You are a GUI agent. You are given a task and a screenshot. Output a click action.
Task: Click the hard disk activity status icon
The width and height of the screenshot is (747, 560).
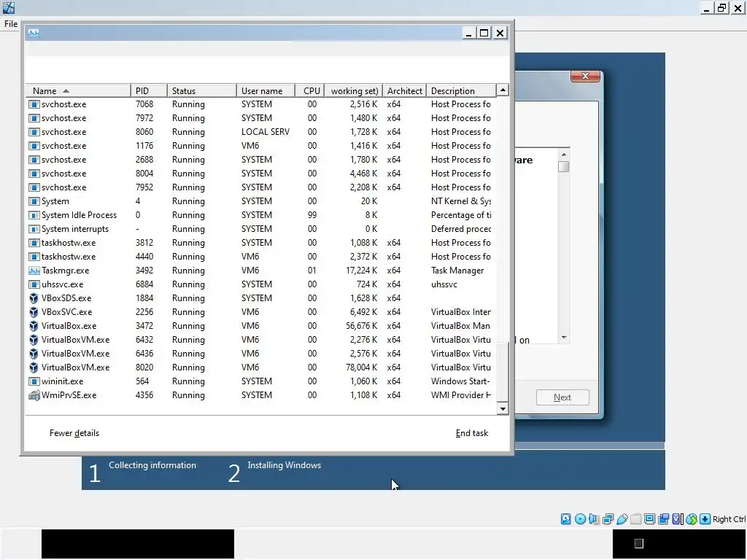coord(565,519)
